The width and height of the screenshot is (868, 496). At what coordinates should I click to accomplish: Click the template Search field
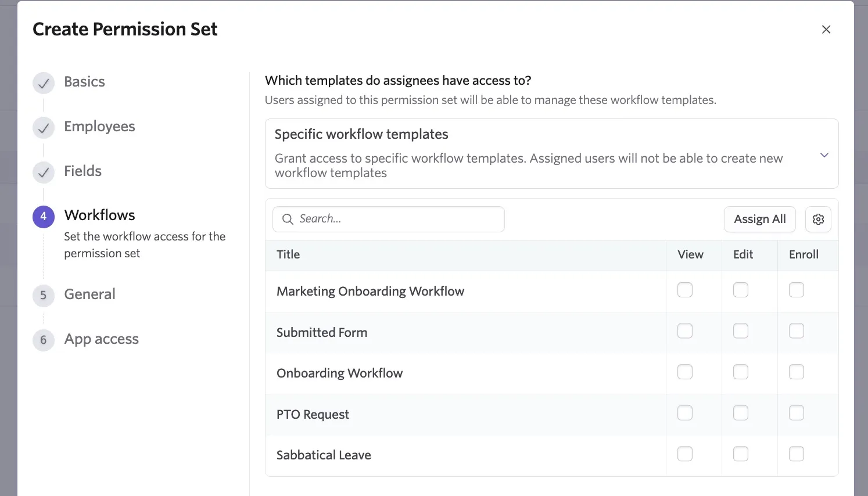(x=388, y=219)
